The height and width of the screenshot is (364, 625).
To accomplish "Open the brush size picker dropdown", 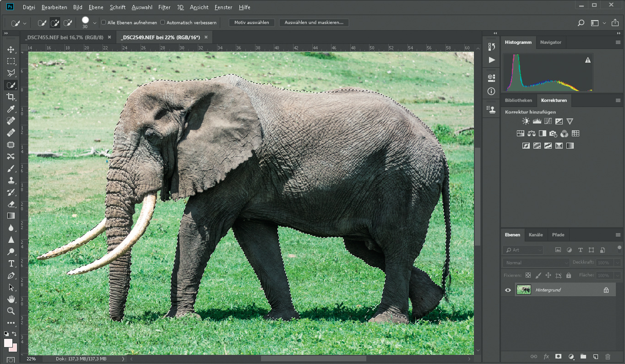I will click(95, 23).
